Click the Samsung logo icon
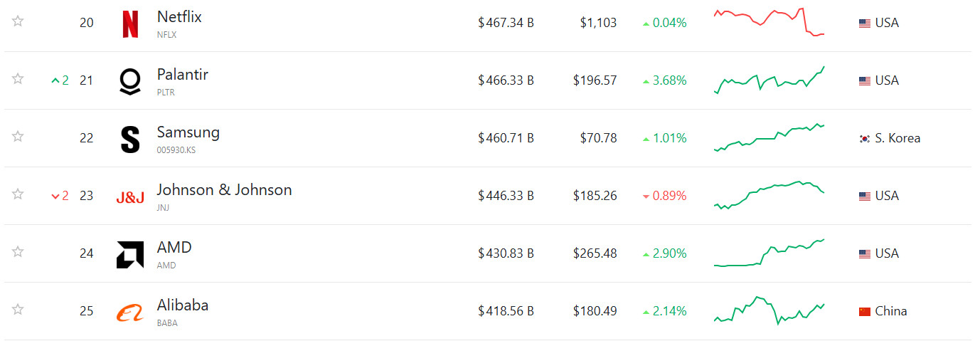 point(130,139)
